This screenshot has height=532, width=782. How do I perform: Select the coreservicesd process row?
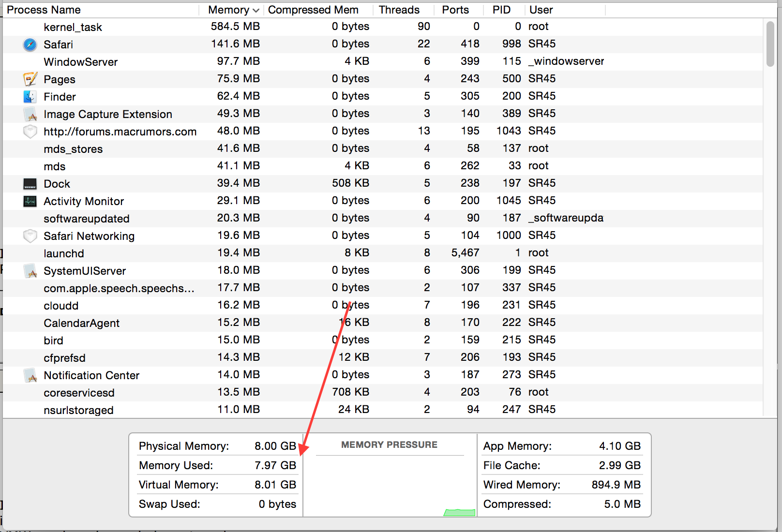[x=383, y=393]
